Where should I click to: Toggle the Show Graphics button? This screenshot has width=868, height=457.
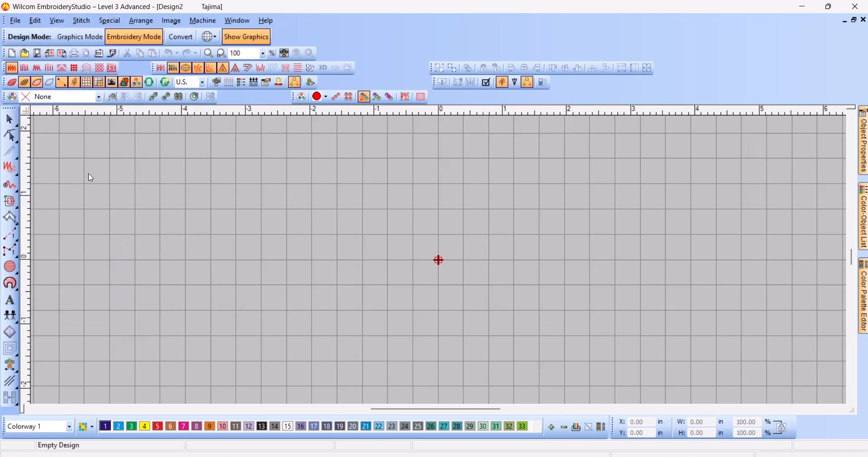point(247,37)
